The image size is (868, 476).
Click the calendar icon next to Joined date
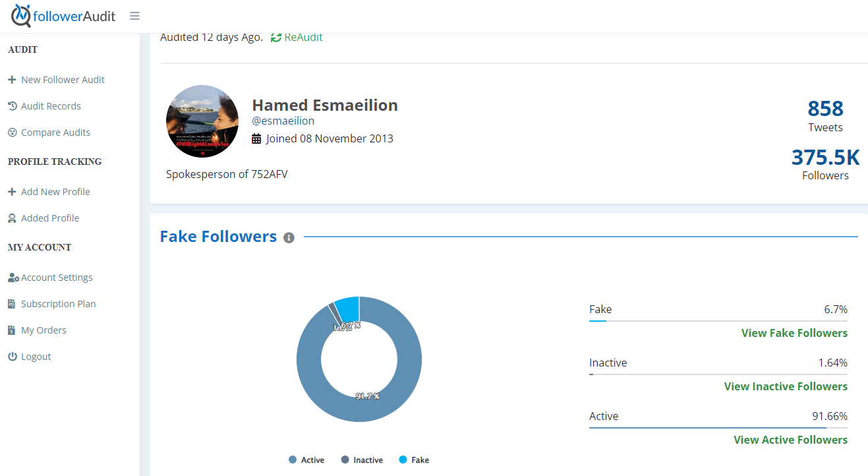click(256, 139)
